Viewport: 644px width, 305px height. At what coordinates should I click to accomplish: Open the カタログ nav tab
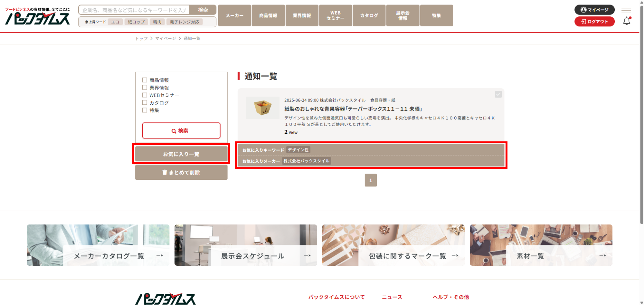[369, 15]
